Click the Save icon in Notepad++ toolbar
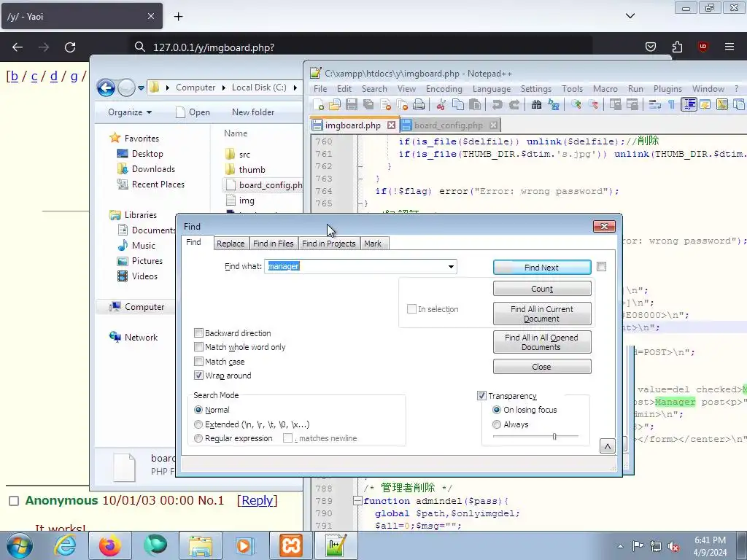The image size is (747, 560). coord(352,104)
